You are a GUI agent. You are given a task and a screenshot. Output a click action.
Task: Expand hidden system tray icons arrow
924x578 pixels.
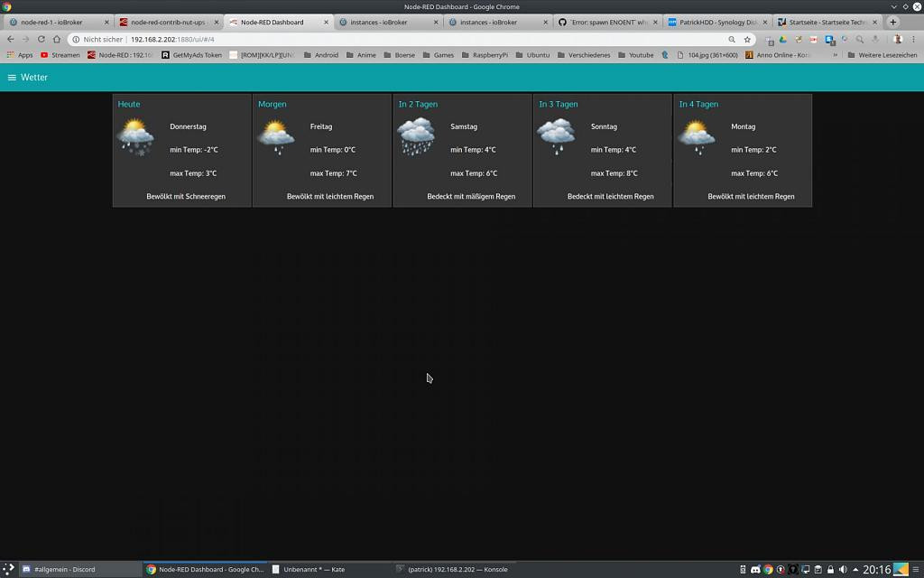855,570
